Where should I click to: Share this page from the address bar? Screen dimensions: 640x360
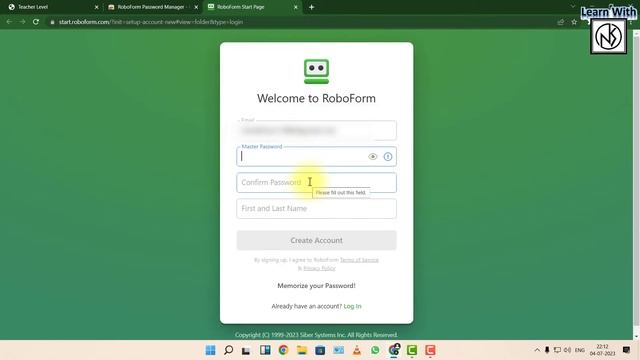point(561,22)
